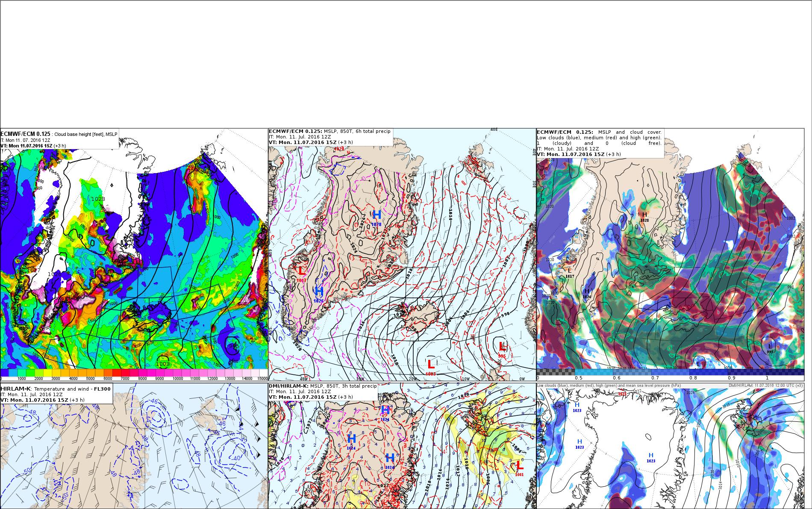Click the '1000' value on cloud base legend
Screen dimensions: 812x509
[x=21, y=379]
